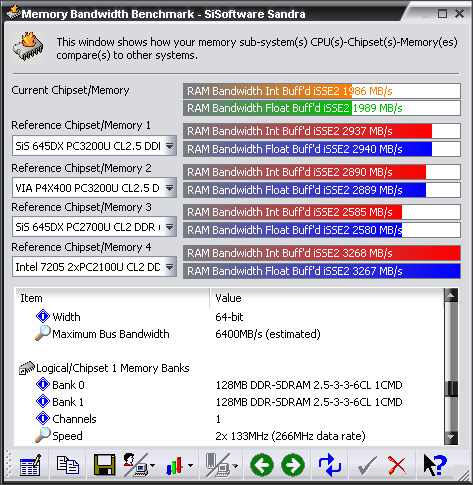The width and height of the screenshot is (473, 485).
Task: Open the Reference Chipset/Memory 3 dropdown arrow
Action: pyautogui.click(x=170, y=227)
